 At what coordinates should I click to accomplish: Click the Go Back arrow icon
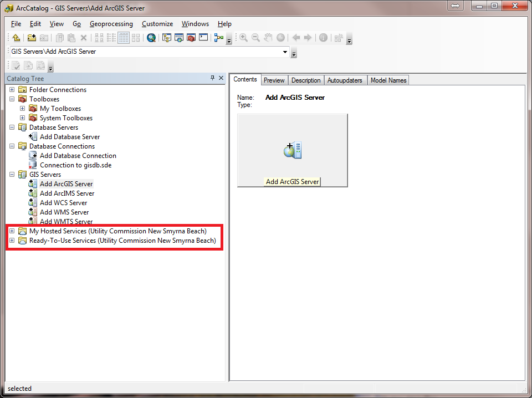[x=296, y=38]
